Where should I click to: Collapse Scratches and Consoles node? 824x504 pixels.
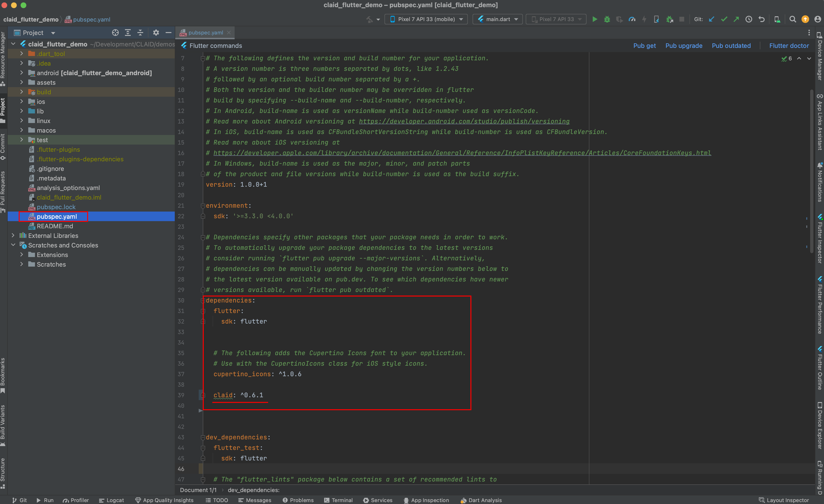[13, 245]
